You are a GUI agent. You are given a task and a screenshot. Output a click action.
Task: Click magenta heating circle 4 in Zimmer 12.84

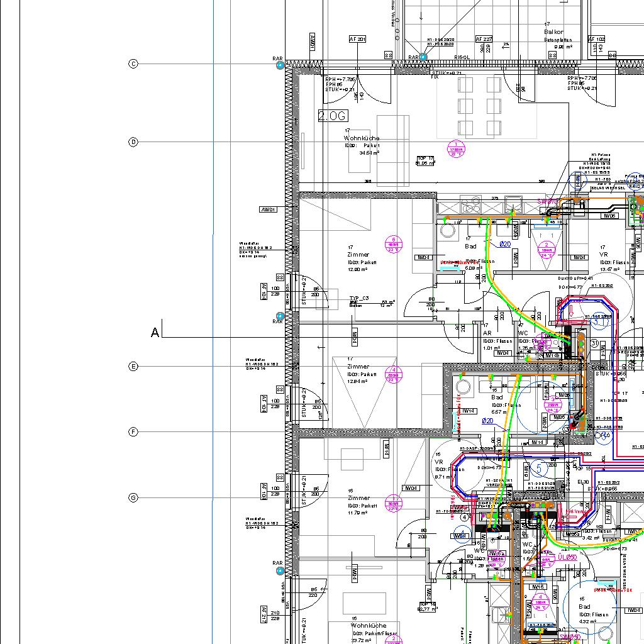point(394,375)
